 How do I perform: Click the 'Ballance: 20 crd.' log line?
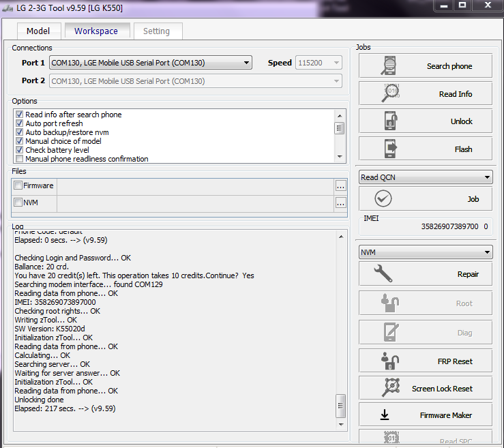pos(42,267)
